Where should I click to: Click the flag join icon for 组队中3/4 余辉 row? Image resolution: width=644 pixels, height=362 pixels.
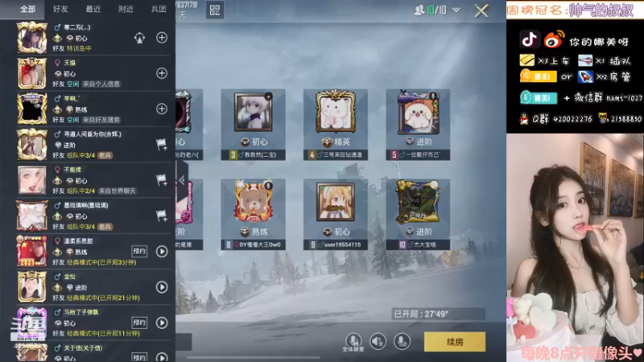tap(162, 145)
